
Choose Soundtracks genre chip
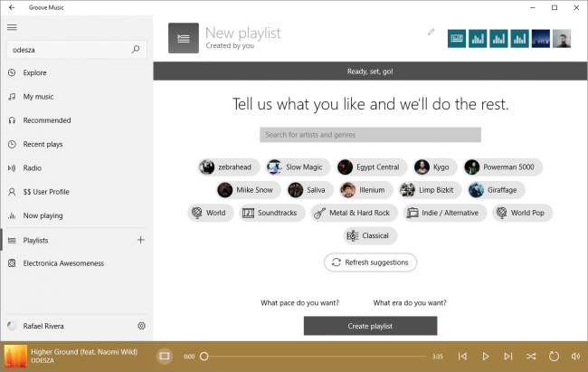(x=272, y=213)
